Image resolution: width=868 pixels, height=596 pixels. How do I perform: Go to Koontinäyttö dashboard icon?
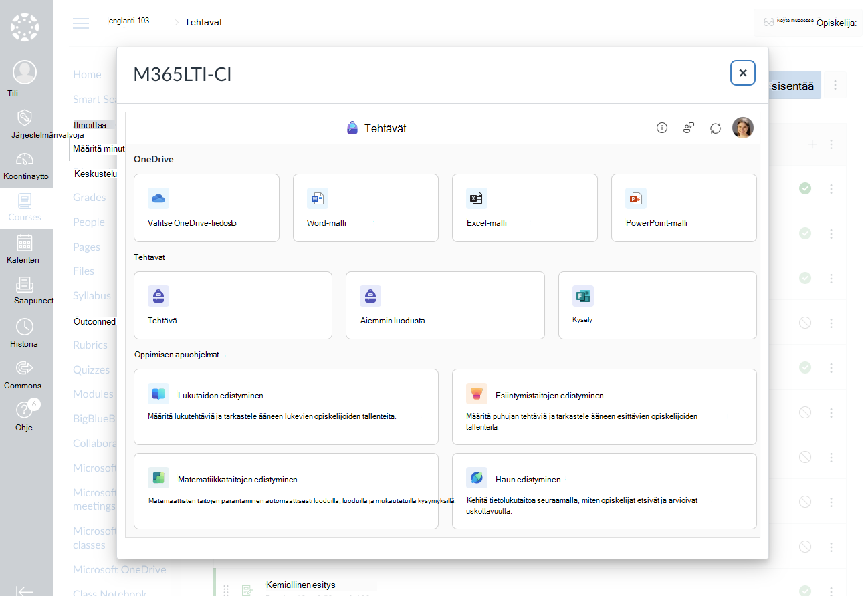[x=25, y=159]
